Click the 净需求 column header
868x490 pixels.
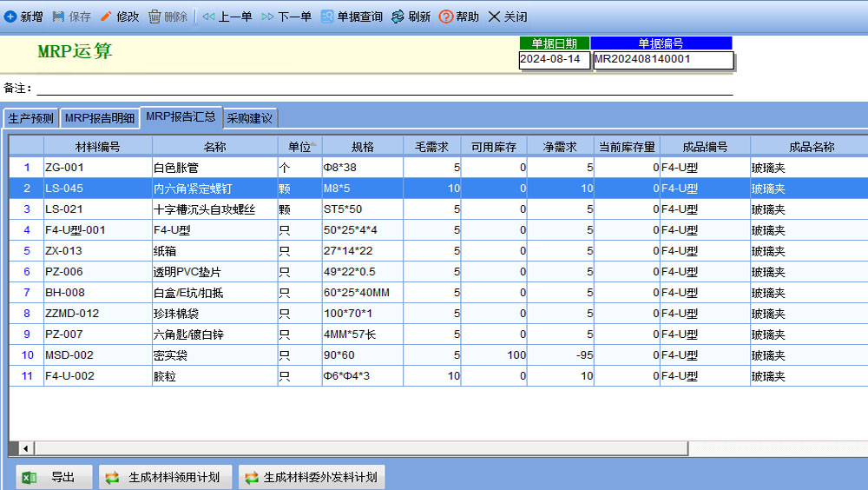[x=560, y=147]
